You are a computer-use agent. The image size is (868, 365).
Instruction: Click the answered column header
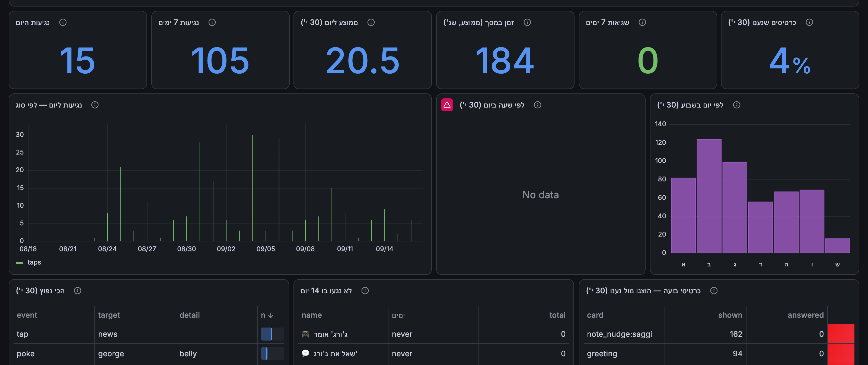[x=805, y=315]
